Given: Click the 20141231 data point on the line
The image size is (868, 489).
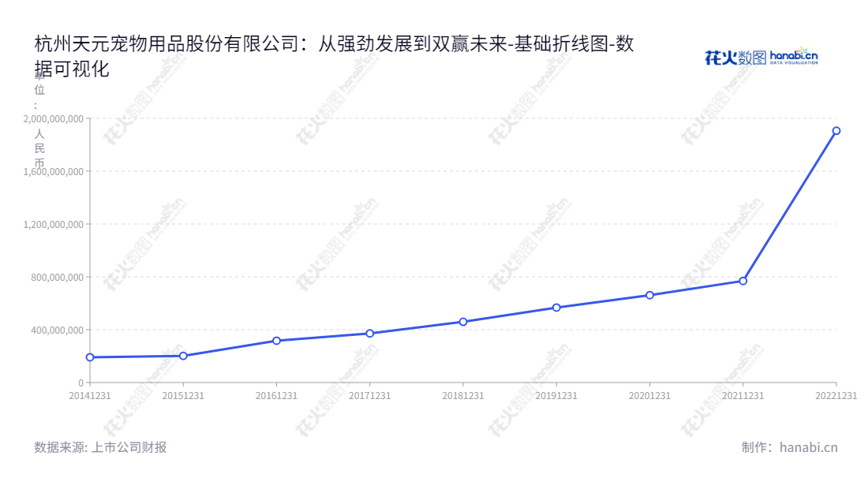Looking at the screenshot, I should pyautogui.click(x=90, y=357).
